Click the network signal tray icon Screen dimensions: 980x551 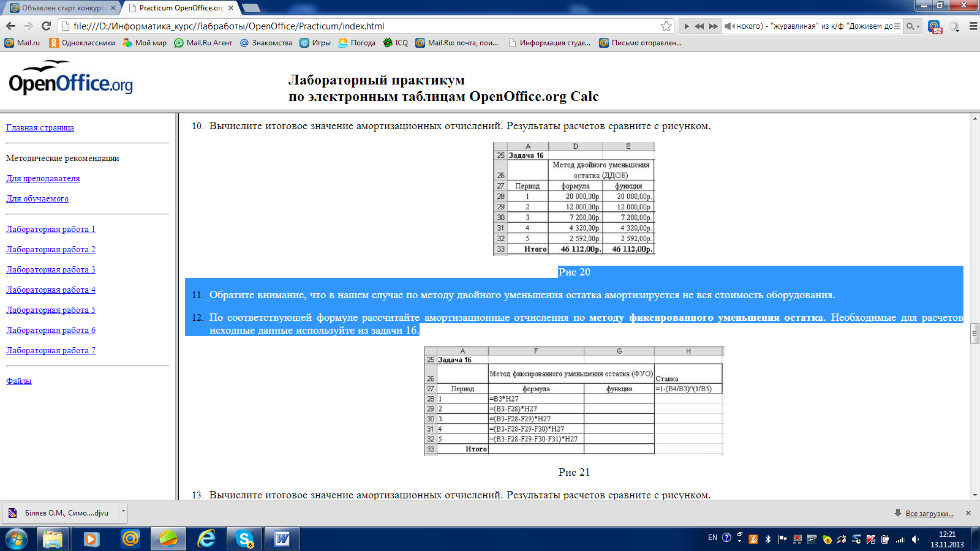900,539
